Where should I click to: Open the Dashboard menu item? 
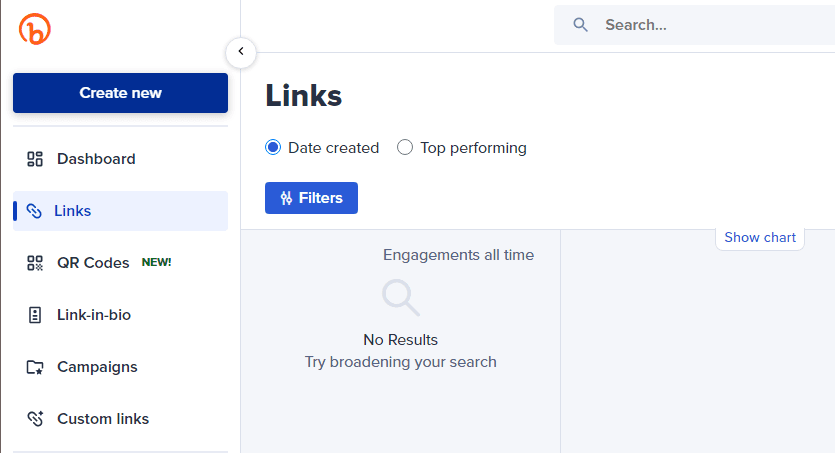96,159
